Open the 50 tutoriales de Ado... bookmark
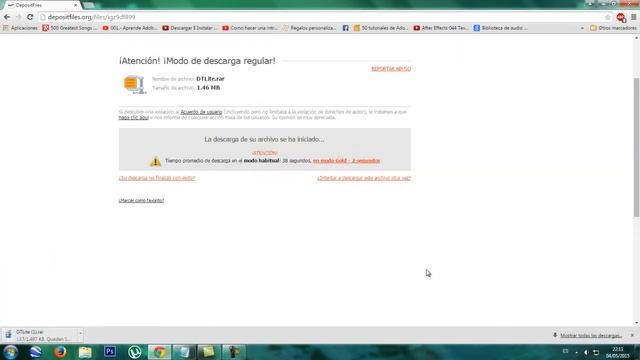 pyautogui.click(x=381, y=28)
